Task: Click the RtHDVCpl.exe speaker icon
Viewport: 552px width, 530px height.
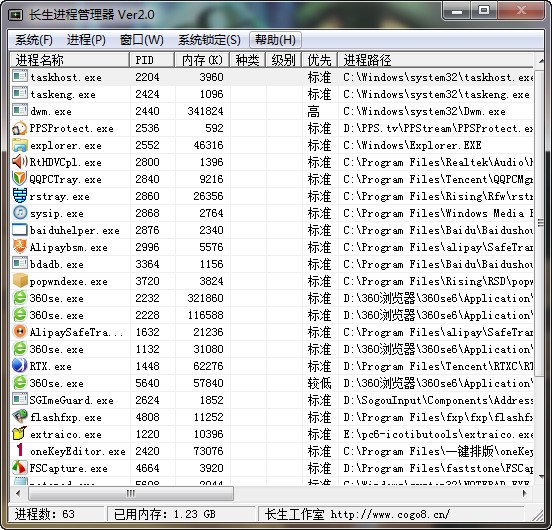Action: pos(19,162)
